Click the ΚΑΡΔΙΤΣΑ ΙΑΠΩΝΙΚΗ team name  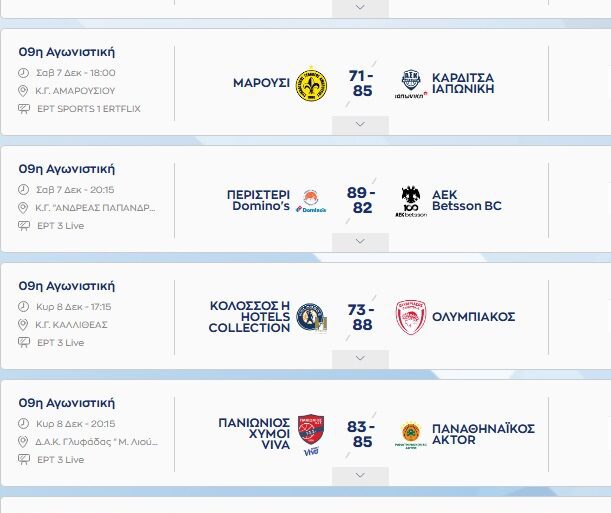point(463,84)
